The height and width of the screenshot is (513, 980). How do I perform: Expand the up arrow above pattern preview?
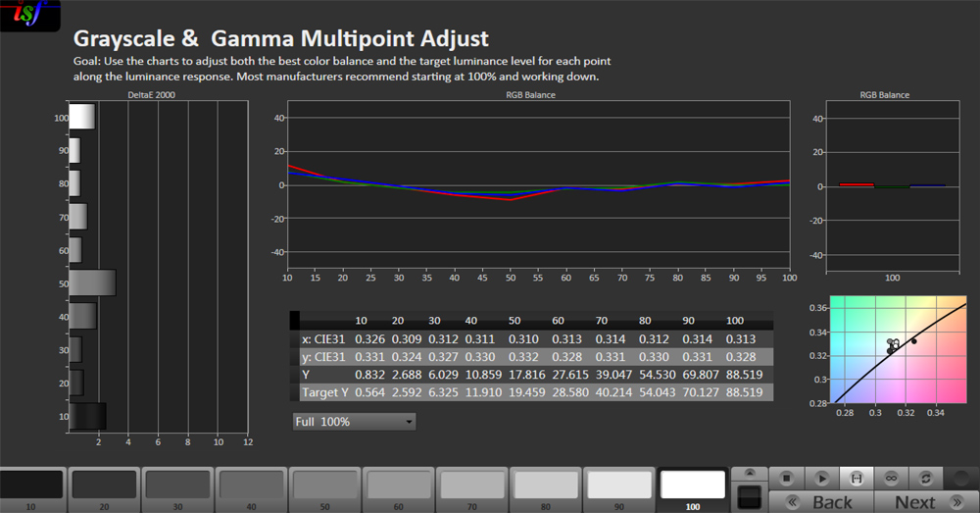(x=748, y=474)
